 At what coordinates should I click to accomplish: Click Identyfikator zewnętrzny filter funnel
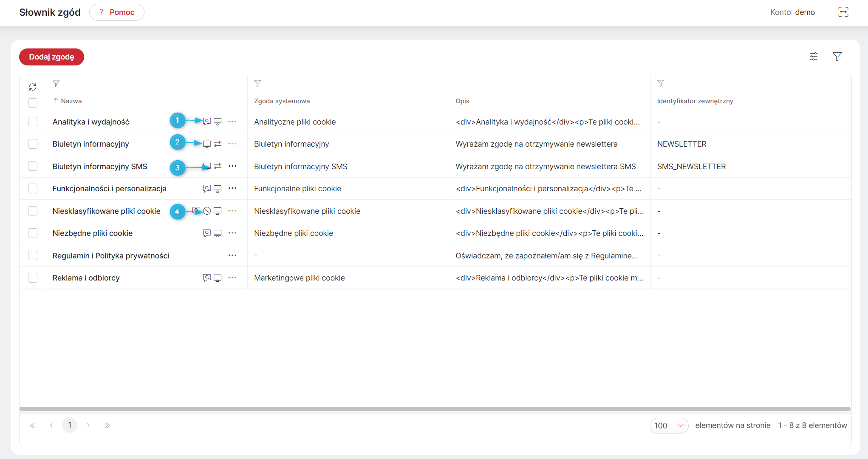661,83
